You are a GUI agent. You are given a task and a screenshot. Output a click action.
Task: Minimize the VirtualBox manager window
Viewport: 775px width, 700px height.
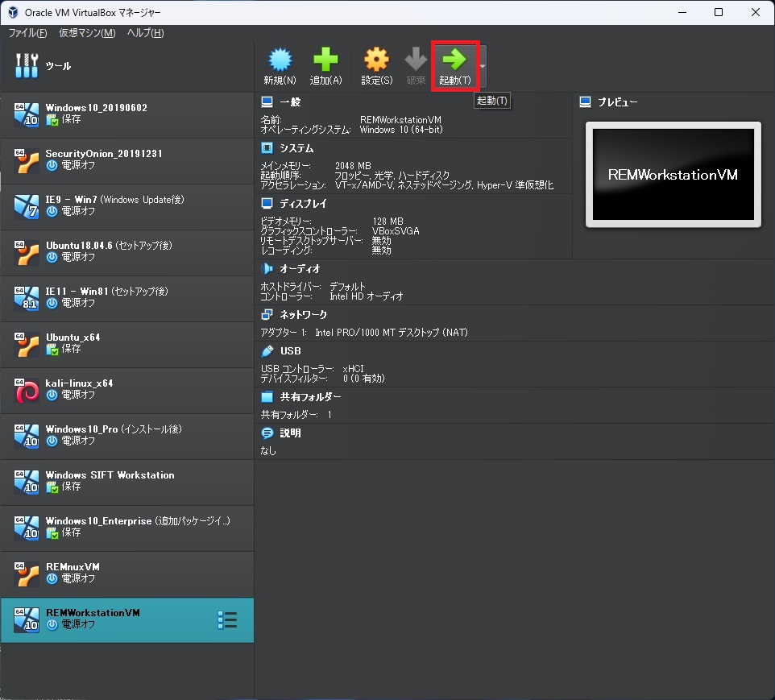pyautogui.click(x=682, y=12)
